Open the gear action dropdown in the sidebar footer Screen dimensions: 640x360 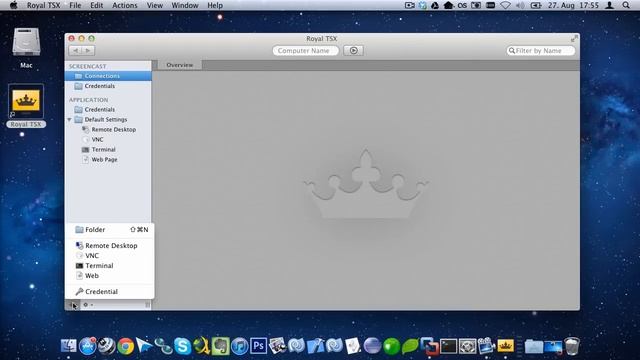point(87,305)
